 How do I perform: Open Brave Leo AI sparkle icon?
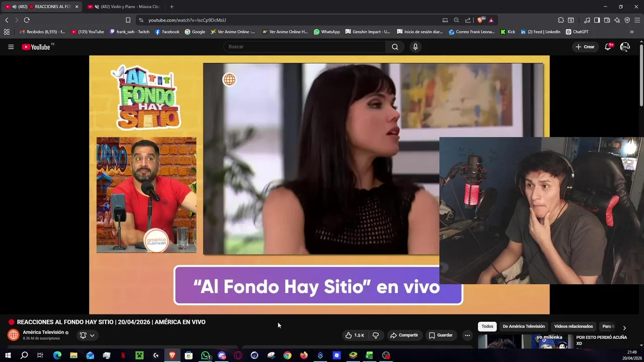tap(617, 20)
